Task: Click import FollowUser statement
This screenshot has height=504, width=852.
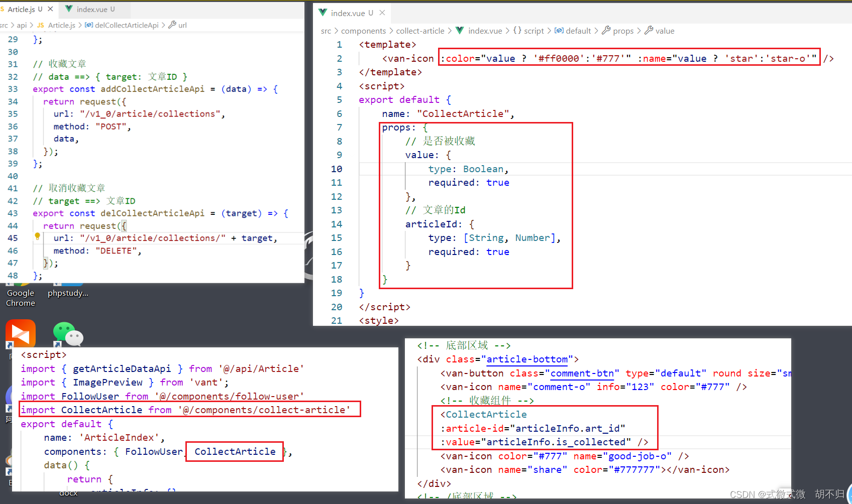Action: 162,397
